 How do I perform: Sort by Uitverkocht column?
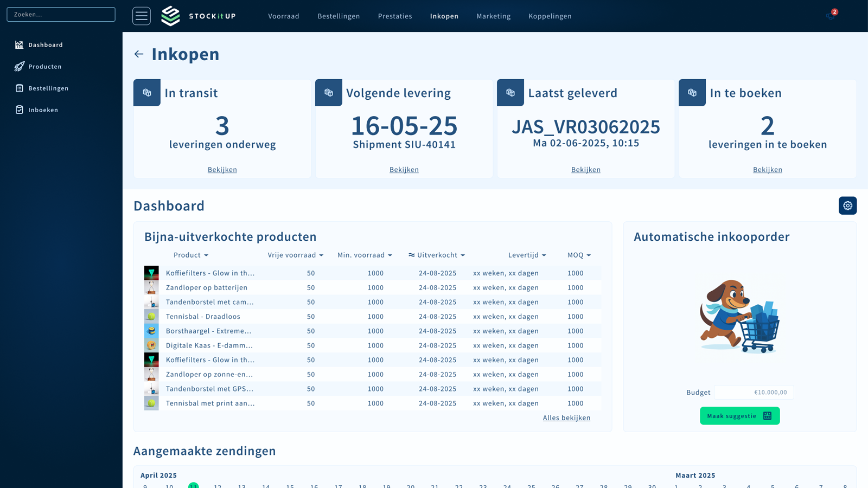437,255
